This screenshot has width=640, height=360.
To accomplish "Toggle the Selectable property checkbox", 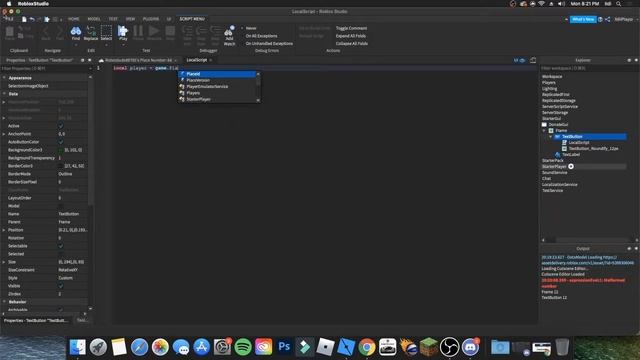I will (61, 246).
